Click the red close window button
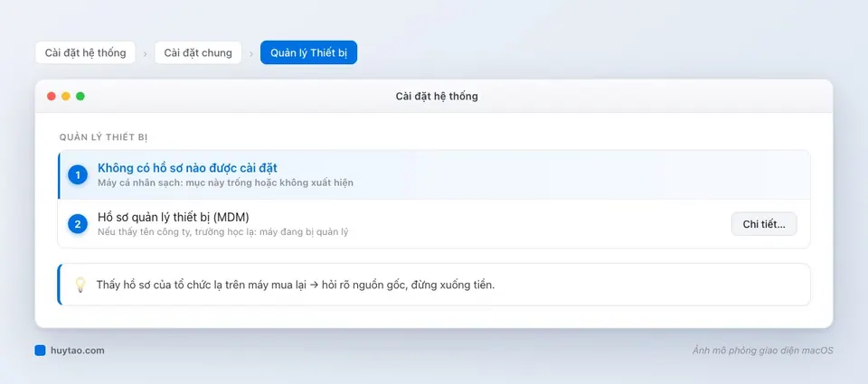The width and height of the screenshot is (868, 384). [x=52, y=97]
